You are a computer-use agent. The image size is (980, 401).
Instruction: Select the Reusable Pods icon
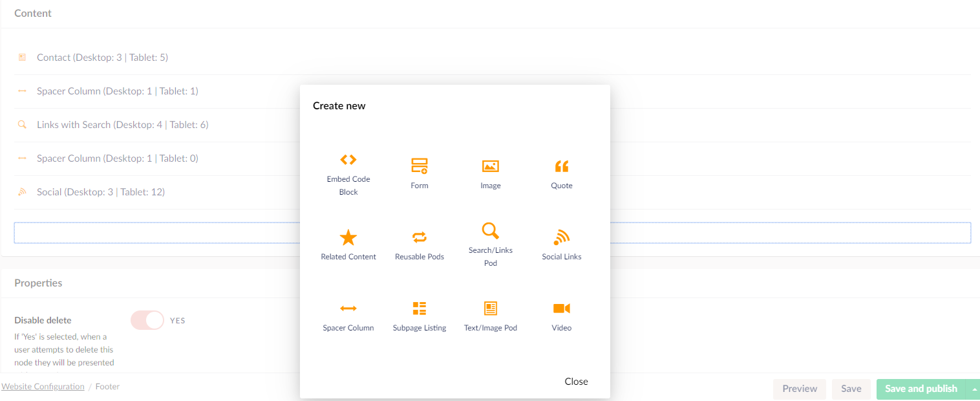420,237
